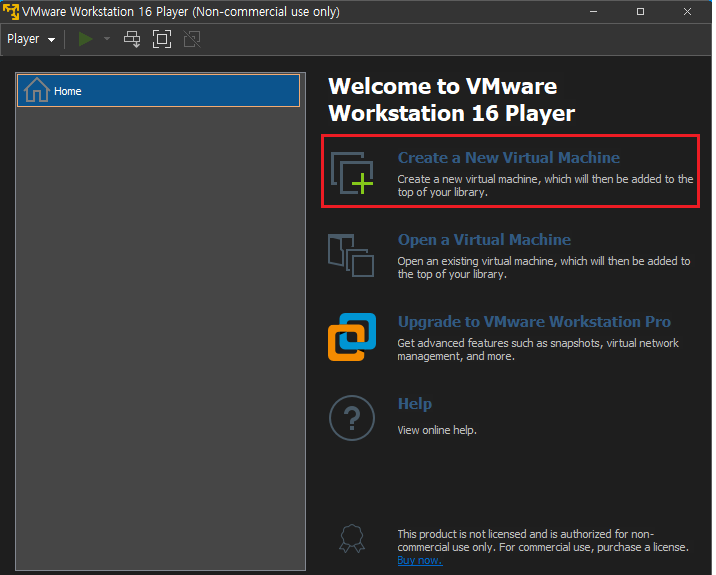Click the question mark help icon
Screen dimensions: 716x575
[x=352, y=418]
